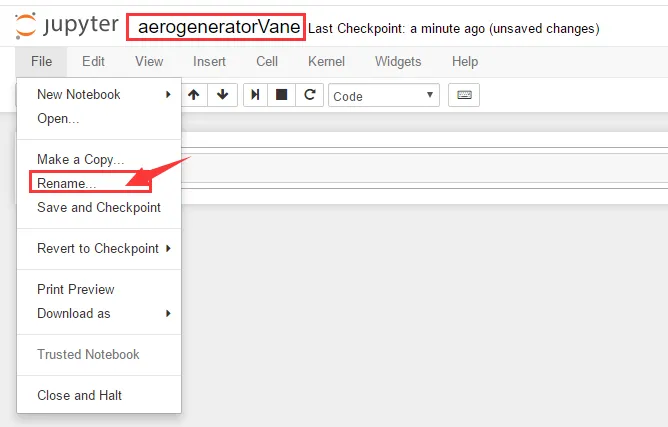Select Revert to Checkpoint entry
This screenshot has width=668, height=427.
tap(99, 248)
